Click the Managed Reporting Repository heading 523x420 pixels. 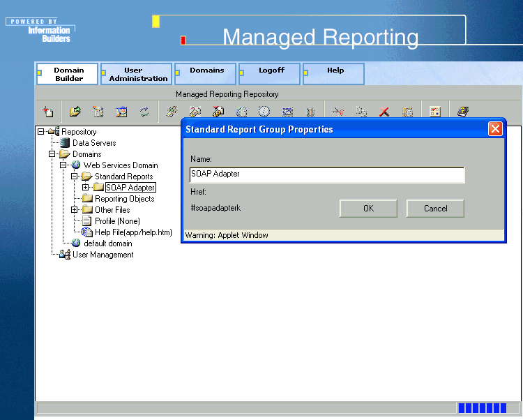point(227,94)
